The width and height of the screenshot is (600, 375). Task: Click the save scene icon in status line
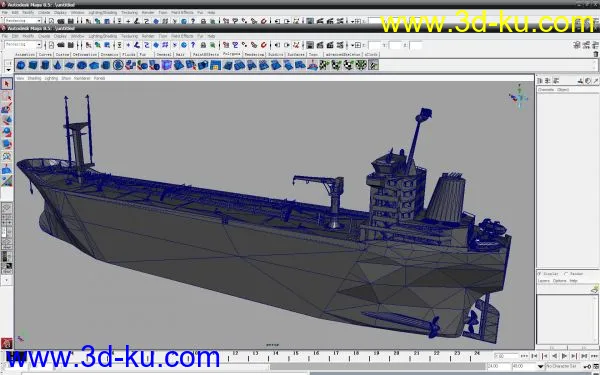[x=70, y=45]
